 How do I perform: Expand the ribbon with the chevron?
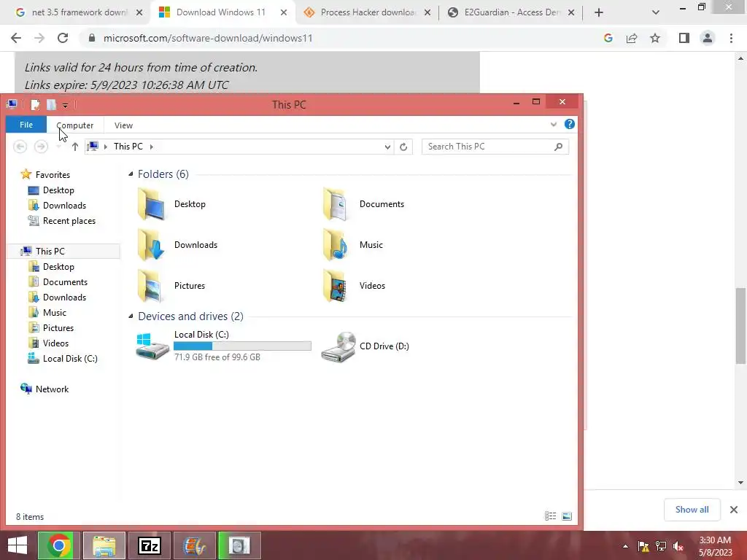553,125
